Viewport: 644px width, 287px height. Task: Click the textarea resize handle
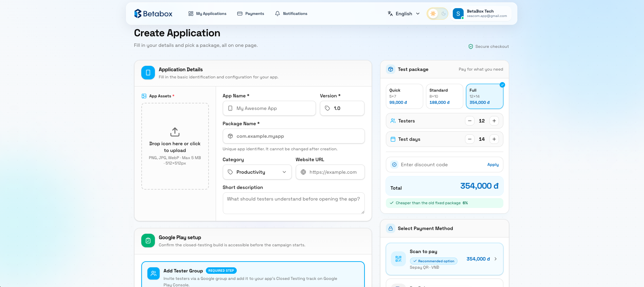[x=363, y=212]
